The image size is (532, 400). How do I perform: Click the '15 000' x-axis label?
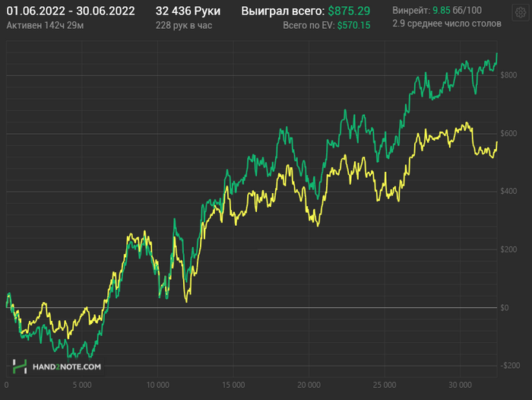233,385
